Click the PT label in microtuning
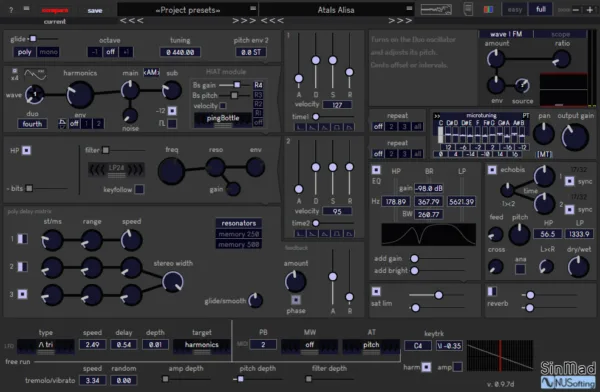600x392 pixels. pyautogui.click(x=525, y=116)
